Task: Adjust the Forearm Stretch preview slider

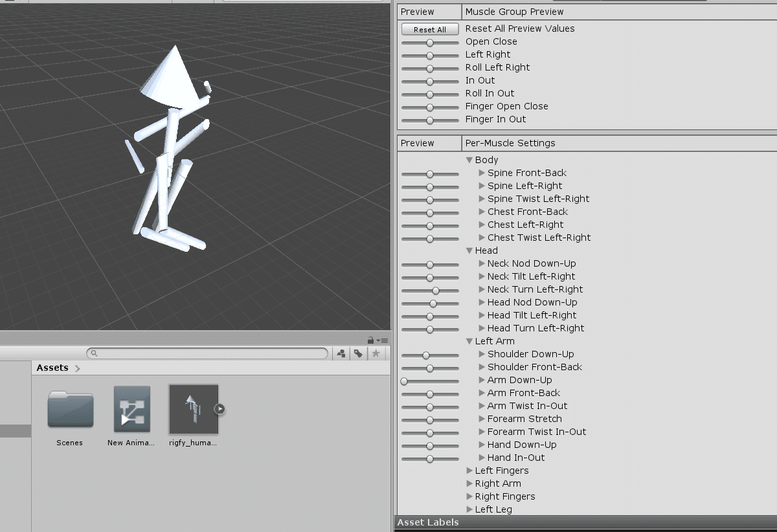Action: point(430,420)
